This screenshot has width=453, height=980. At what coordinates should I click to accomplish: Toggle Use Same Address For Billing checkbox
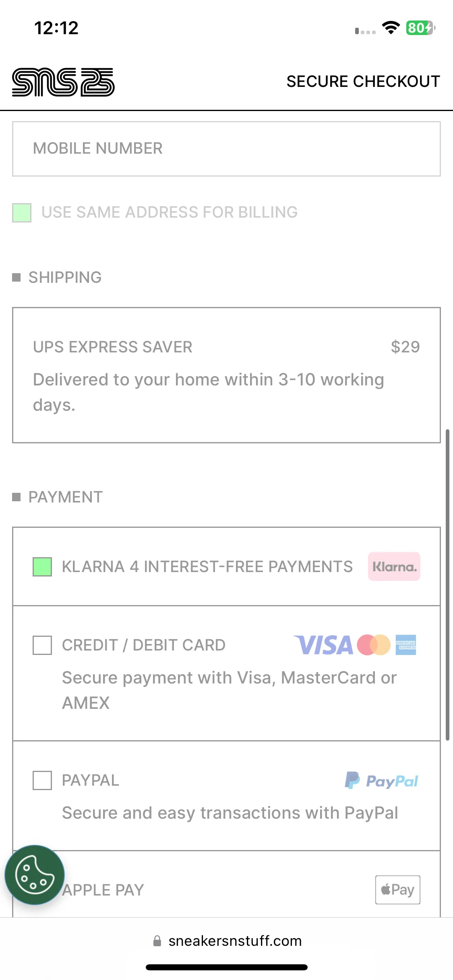[x=22, y=213]
